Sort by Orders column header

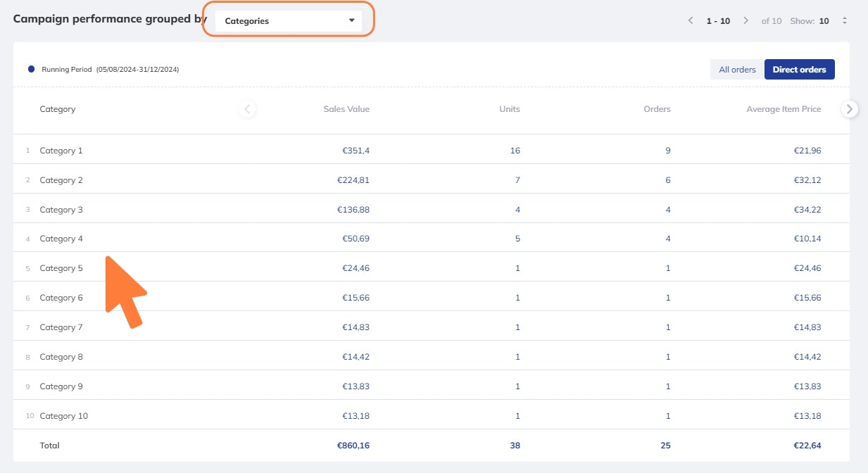(657, 109)
